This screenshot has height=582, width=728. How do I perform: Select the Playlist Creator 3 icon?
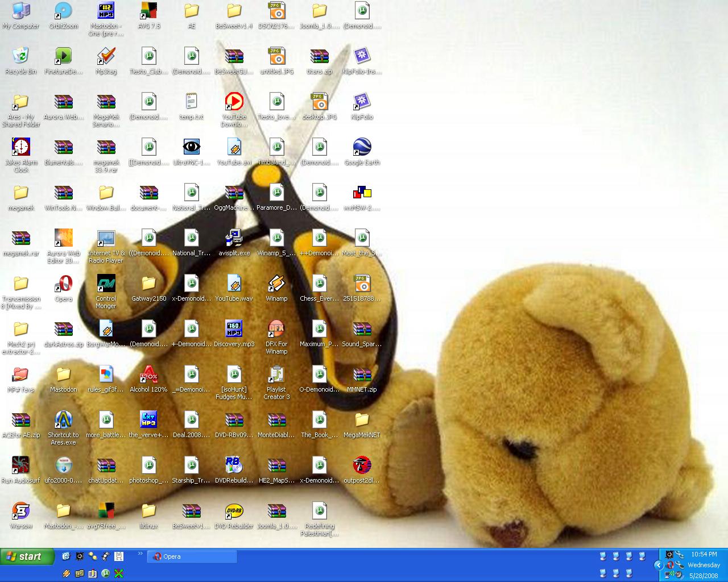(x=276, y=375)
